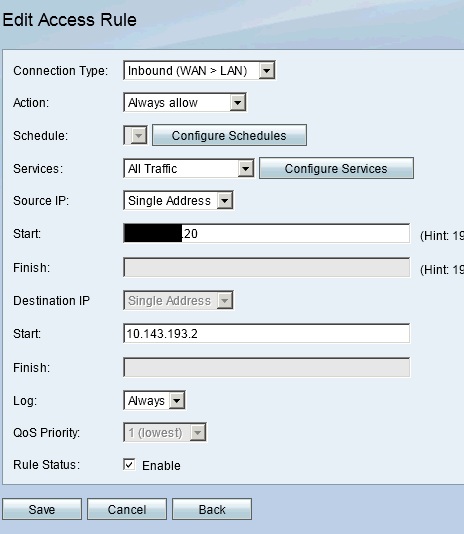Click the arrow icon of Log dropdown
The width and height of the screenshot is (464, 534).
pos(177,400)
